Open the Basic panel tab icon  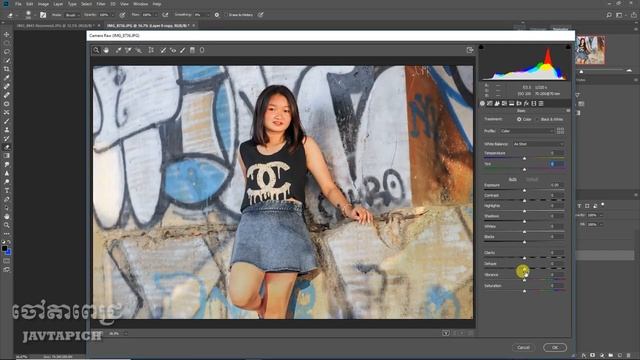(482, 104)
